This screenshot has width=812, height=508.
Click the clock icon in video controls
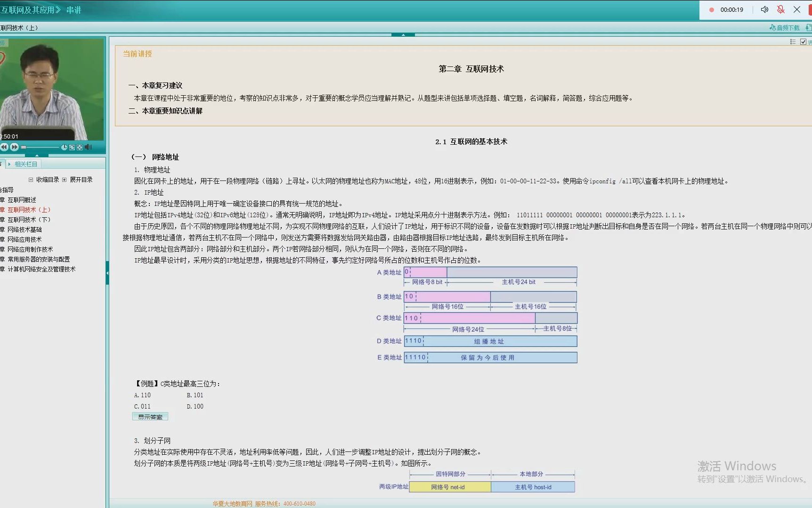pos(64,147)
